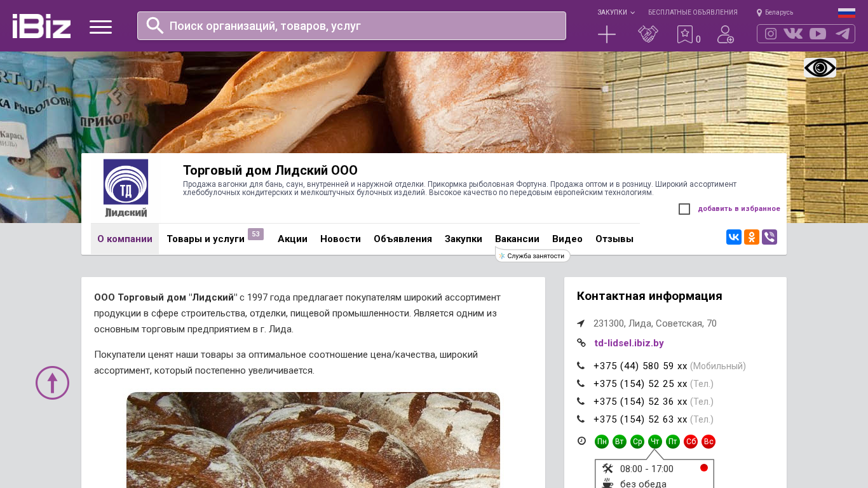Reveal phone number +375 (154) 52 63
Viewport: 868px width, 488px height.
pyautogui.click(x=641, y=419)
